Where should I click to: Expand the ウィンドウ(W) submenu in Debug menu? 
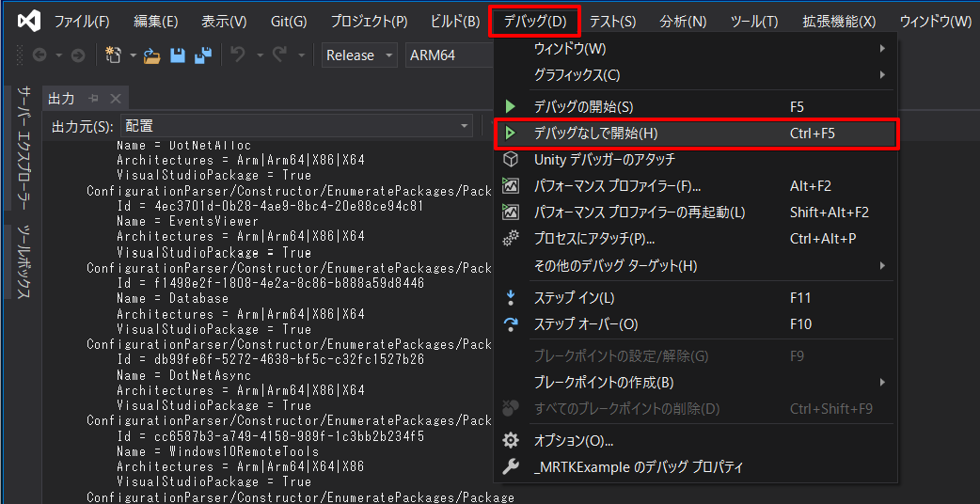(695, 48)
